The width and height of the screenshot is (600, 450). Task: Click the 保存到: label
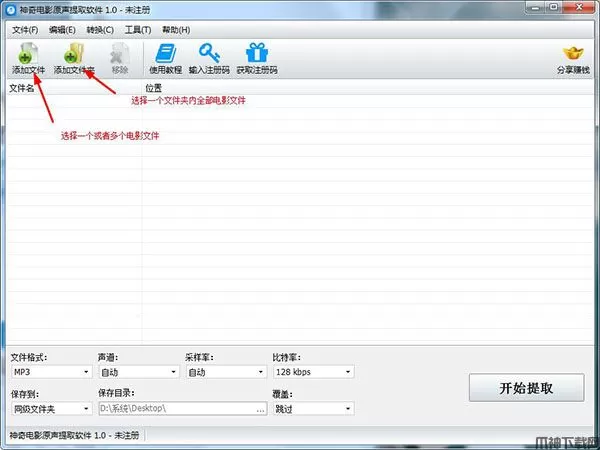tap(24, 394)
